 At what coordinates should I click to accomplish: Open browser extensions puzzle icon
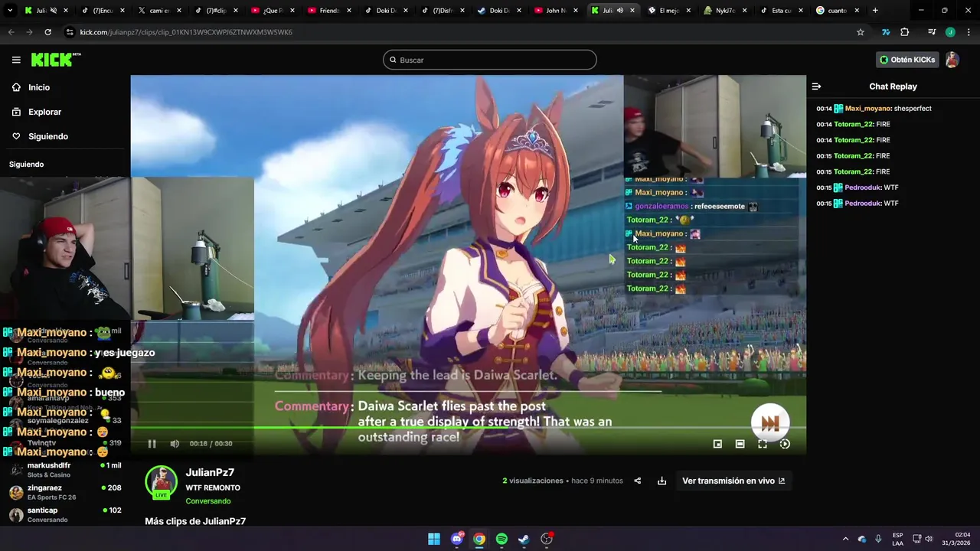(x=904, y=32)
